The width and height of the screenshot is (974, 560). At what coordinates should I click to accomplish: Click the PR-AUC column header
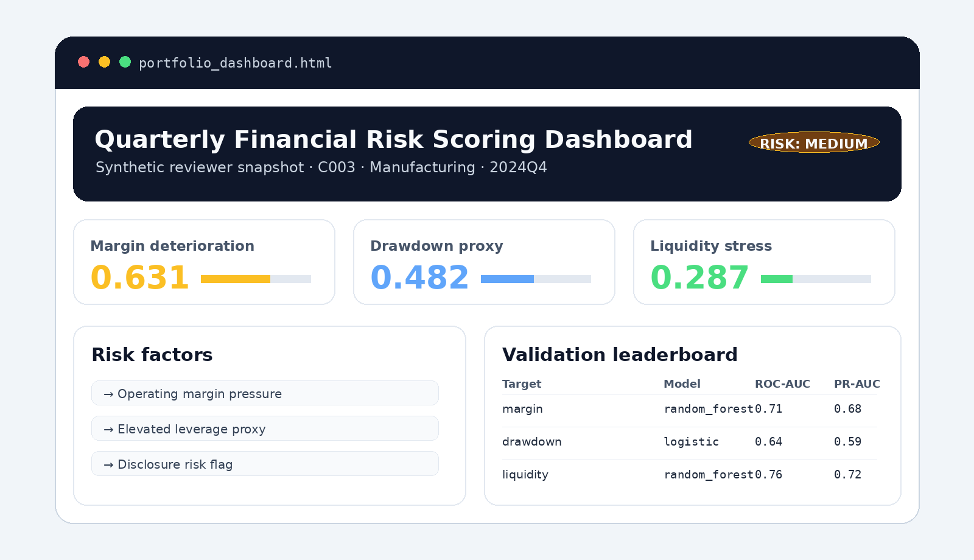[857, 384]
